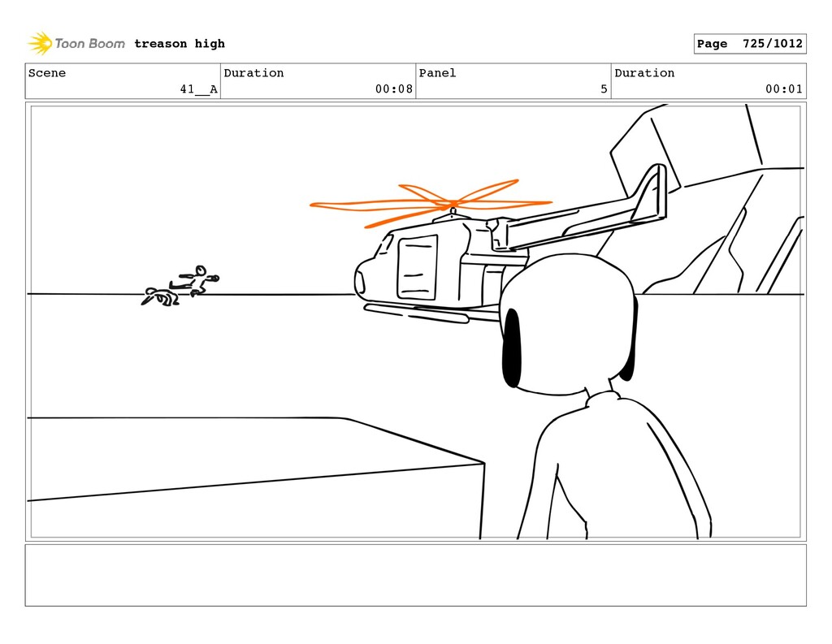Viewport: 832px width, 644px height.
Task: Click the orange helicopter rotor blades
Action: [431, 203]
